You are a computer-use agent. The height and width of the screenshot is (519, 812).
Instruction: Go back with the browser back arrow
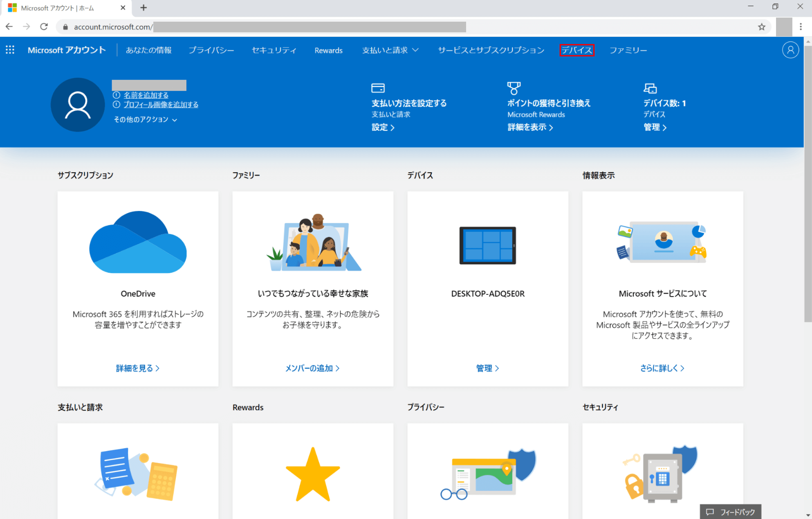pyautogui.click(x=9, y=27)
